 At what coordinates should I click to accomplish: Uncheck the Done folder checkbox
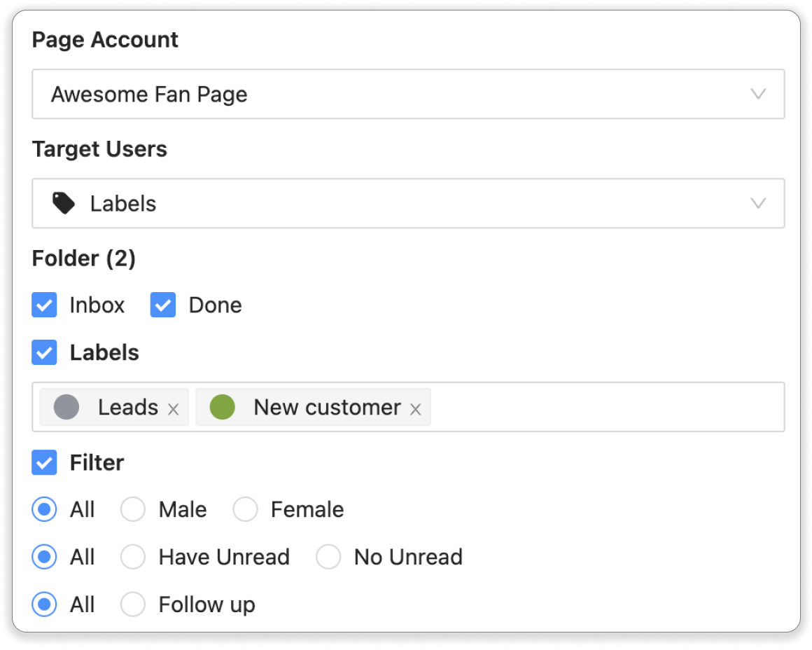tap(162, 305)
